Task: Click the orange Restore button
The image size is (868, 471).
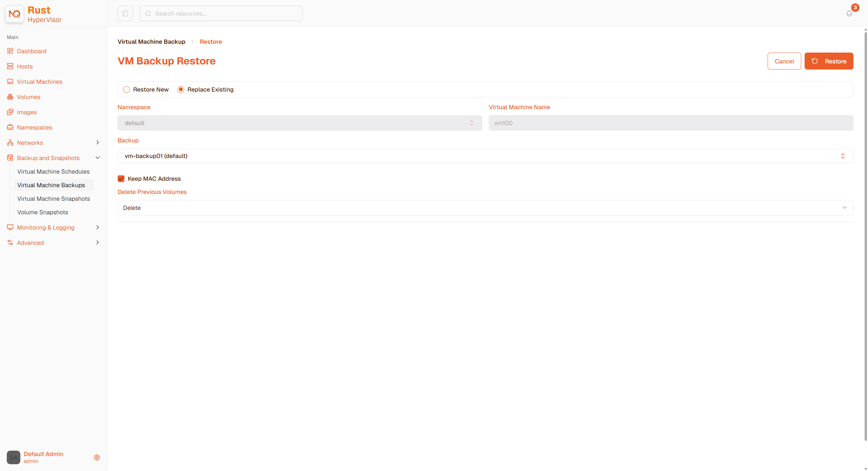Action: coord(829,61)
